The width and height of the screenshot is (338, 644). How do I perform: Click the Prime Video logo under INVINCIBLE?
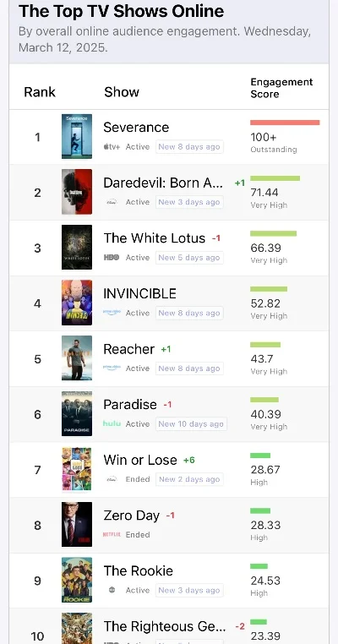tap(112, 313)
